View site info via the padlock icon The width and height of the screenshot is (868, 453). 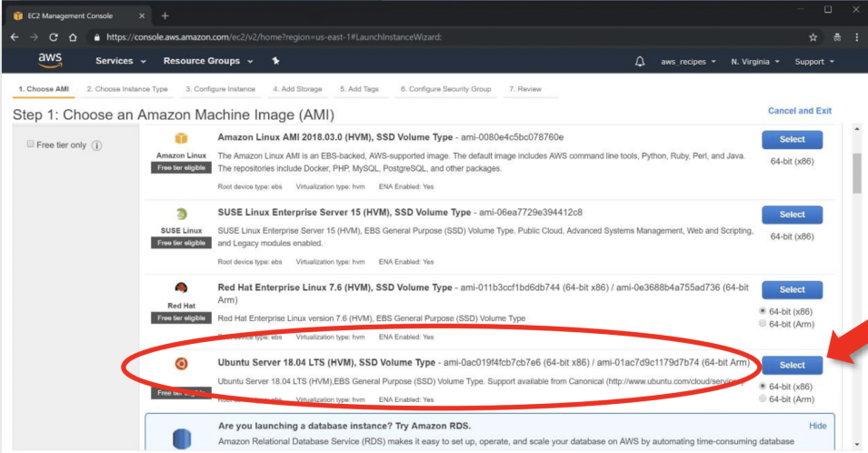coord(97,37)
